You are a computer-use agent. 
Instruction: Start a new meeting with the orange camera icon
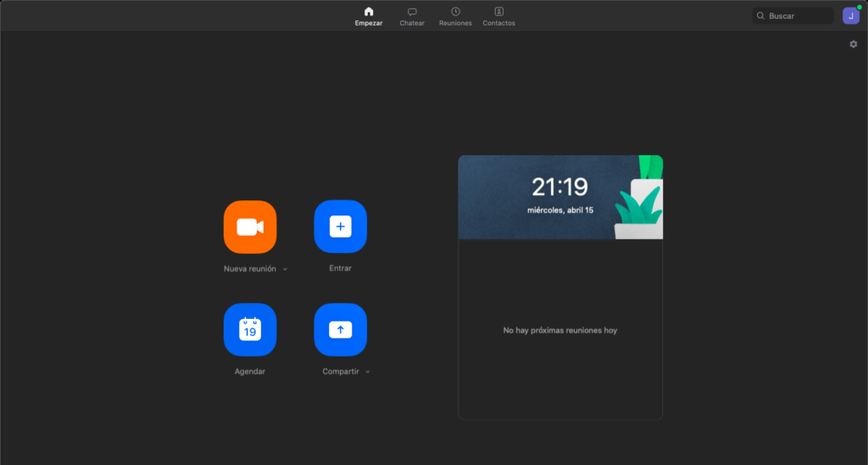[x=249, y=227]
